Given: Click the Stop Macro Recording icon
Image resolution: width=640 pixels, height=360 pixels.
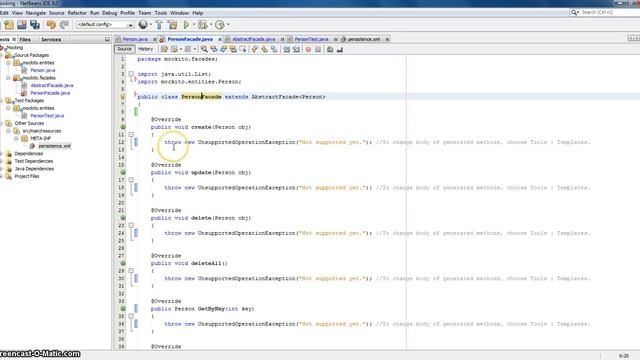Looking at the screenshot, I should [x=318, y=49].
